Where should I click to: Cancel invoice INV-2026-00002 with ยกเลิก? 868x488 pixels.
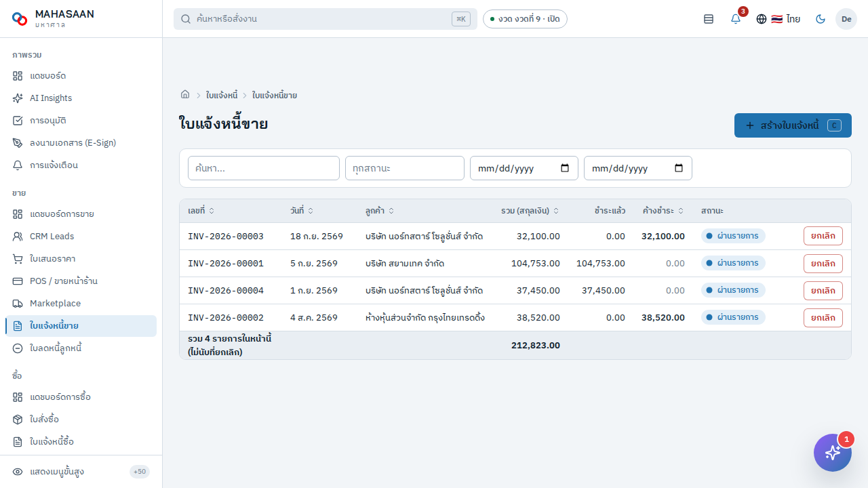coord(823,318)
